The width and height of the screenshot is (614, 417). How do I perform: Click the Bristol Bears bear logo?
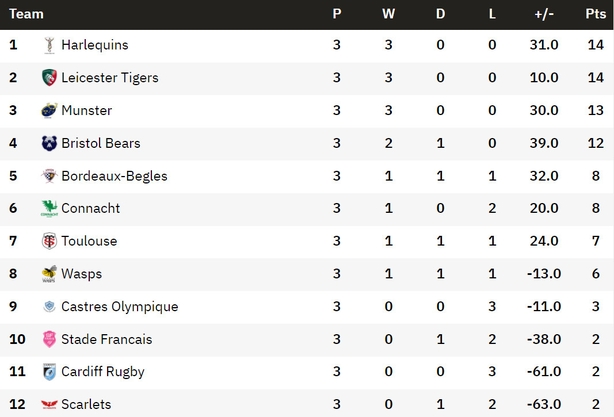tap(49, 143)
